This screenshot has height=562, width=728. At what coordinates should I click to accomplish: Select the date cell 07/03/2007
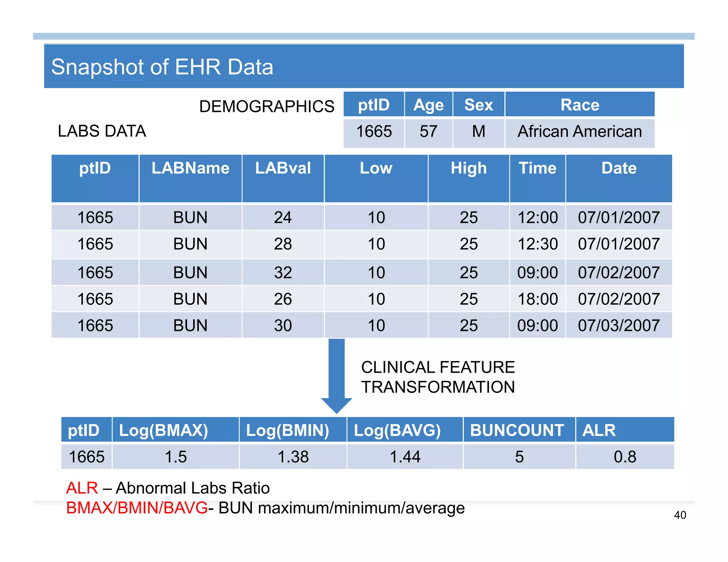point(619,325)
